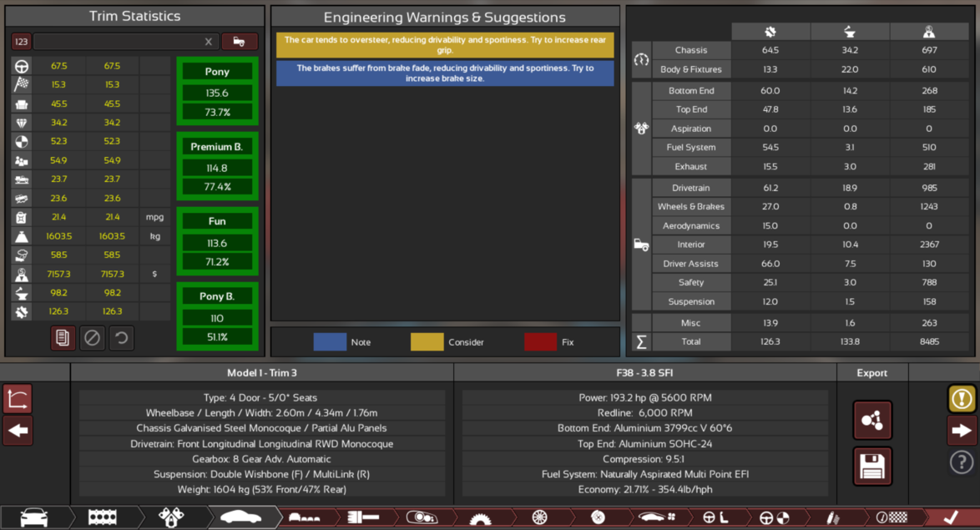
Task: Select the wheel rim icon in the bottom tab bar
Action: [541, 517]
